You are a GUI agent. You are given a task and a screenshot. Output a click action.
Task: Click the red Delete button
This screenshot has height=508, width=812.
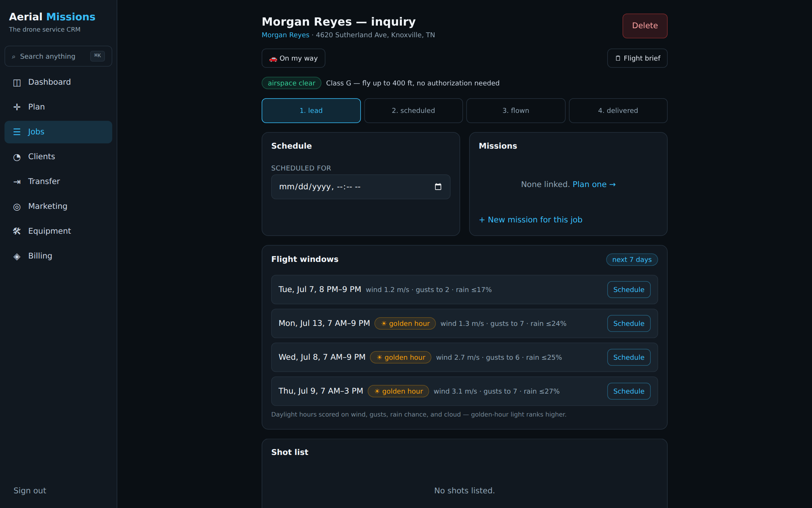coord(645,26)
